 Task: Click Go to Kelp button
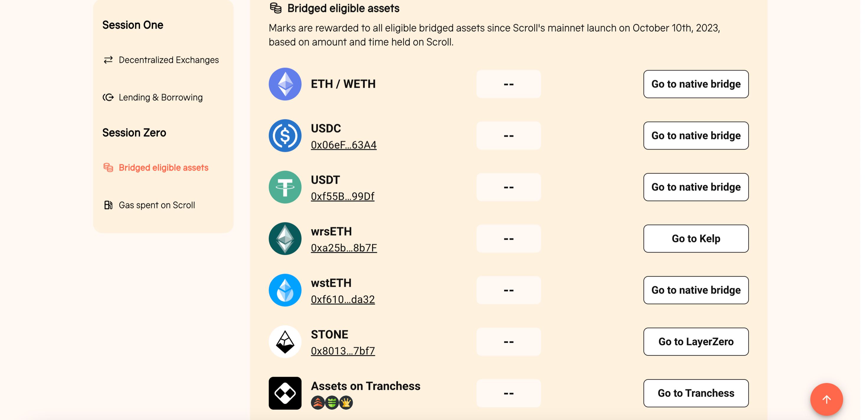pyautogui.click(x=696, y=239)
